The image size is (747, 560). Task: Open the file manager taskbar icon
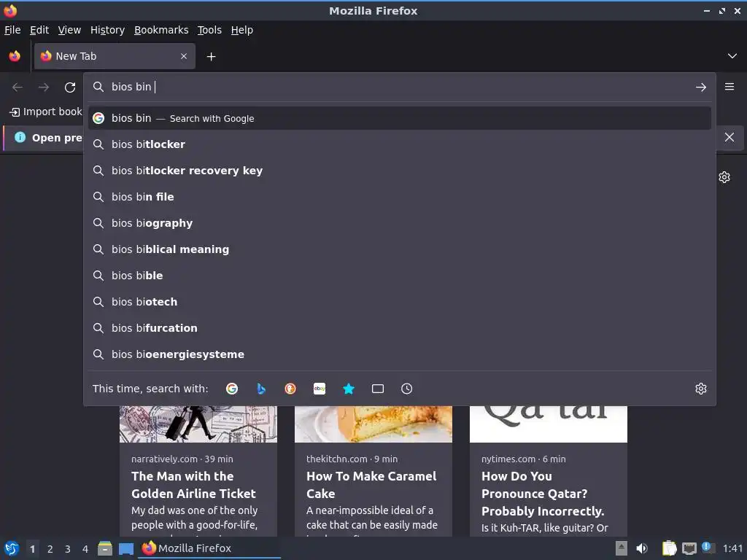coord(105,548)
